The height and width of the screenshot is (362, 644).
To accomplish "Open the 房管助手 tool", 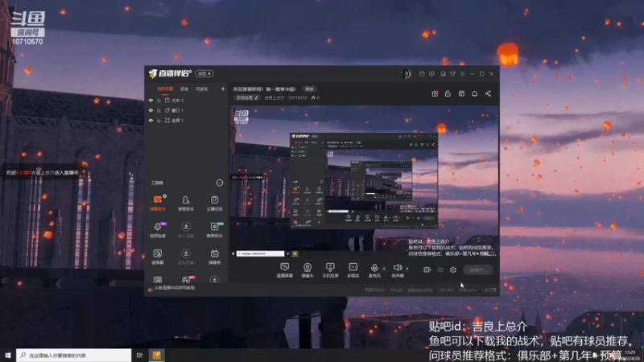I will pyautogui.click(x=186, y=203).
